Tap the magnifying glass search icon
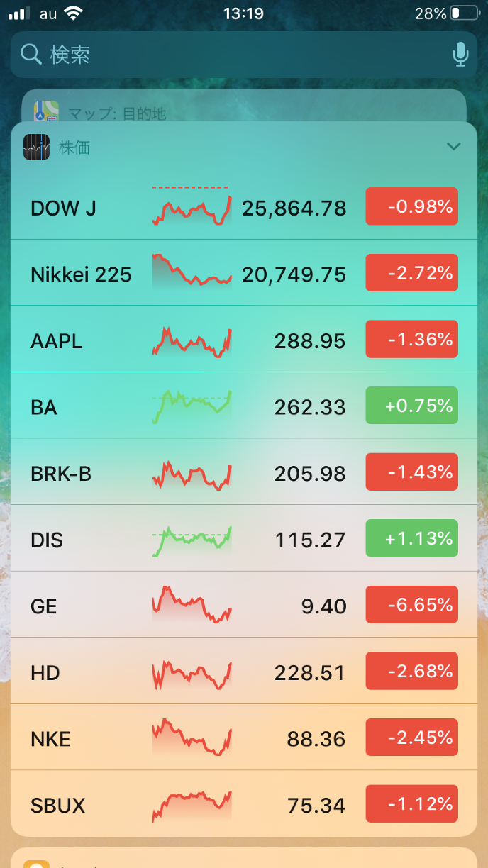The width and height of the screenshot is (488, 868). point(31,55)
